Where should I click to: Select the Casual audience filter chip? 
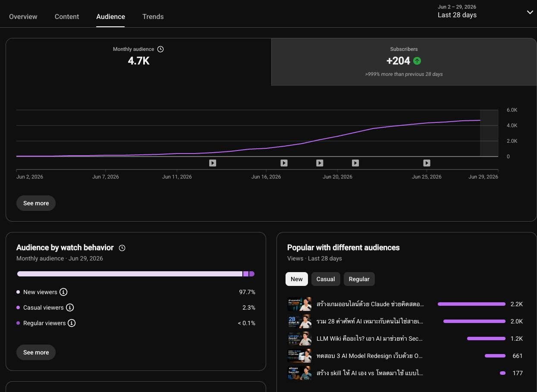(326, 279)
